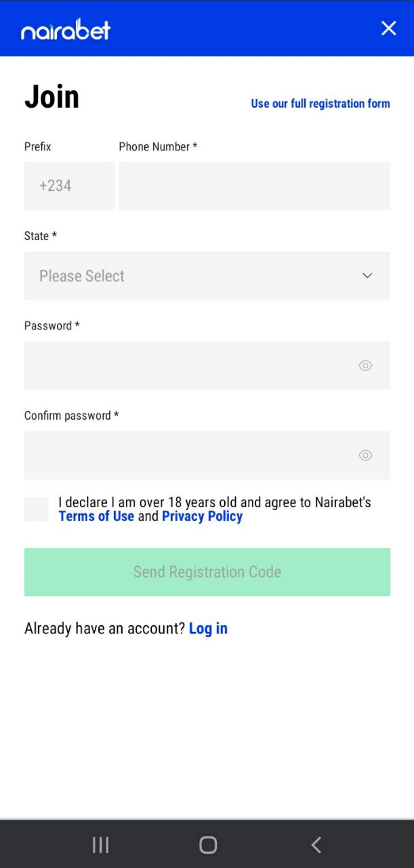Check the over 18 declaration checkbox
414x868 pixels.
coord(37,509)
